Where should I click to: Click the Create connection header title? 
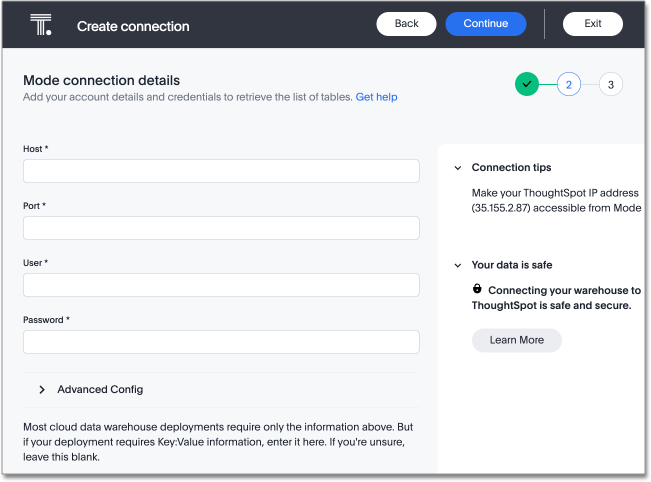click(x=133, y=25)
